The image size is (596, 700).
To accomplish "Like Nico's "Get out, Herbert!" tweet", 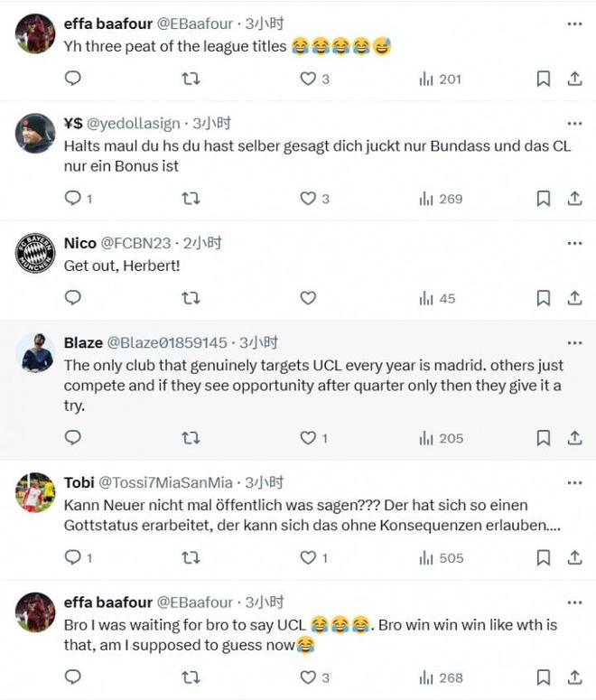I will click(308, 298).
